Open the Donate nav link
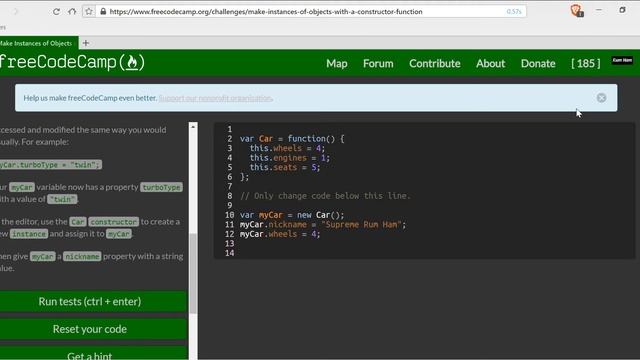 pos(538,63)
